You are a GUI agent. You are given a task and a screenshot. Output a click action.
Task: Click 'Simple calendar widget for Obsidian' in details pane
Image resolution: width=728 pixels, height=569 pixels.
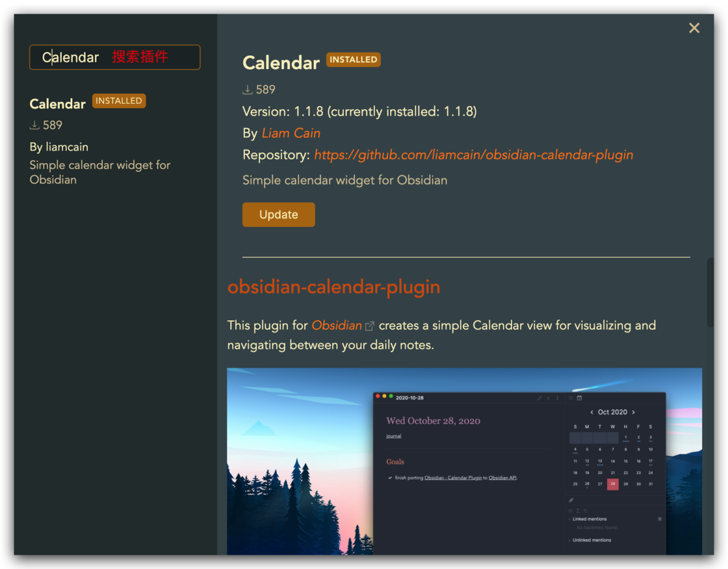click(x=345, y=180)
